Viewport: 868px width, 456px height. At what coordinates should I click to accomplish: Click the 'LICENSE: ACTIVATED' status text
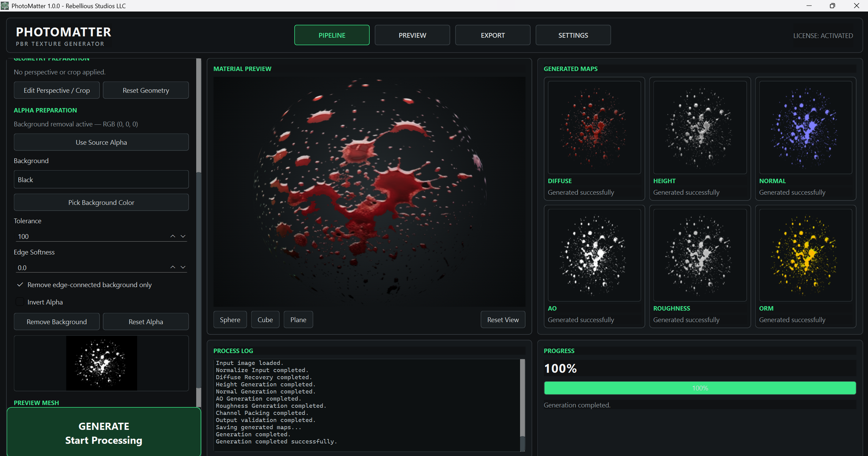[x=823, y=35]
